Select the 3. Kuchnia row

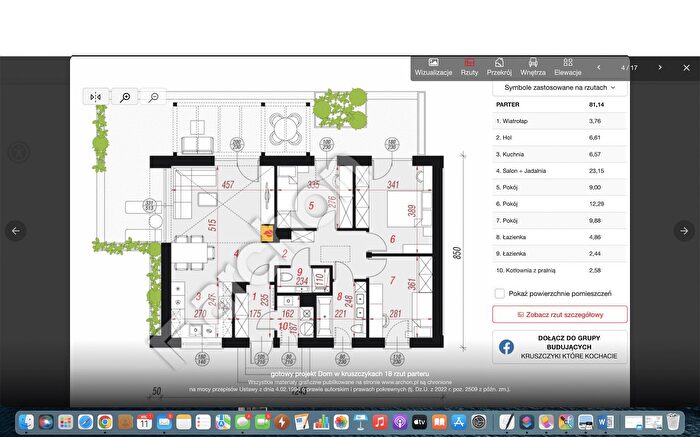(x=560, y=154)
